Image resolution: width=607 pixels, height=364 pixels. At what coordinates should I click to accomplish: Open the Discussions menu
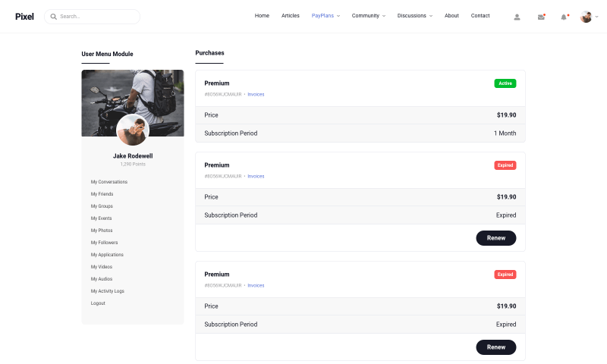[411, 16]
